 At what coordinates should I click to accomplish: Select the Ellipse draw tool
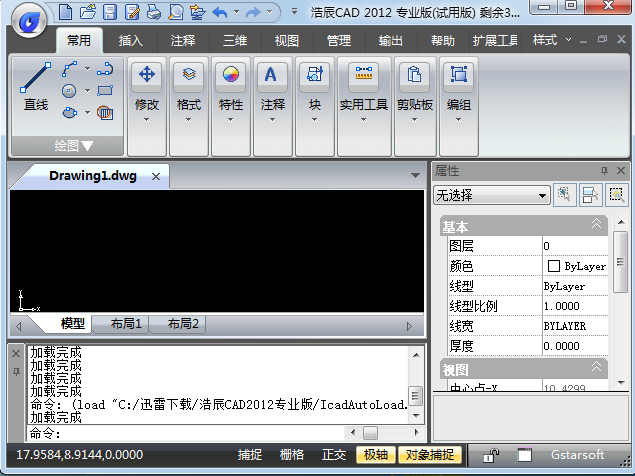[70, 112]
